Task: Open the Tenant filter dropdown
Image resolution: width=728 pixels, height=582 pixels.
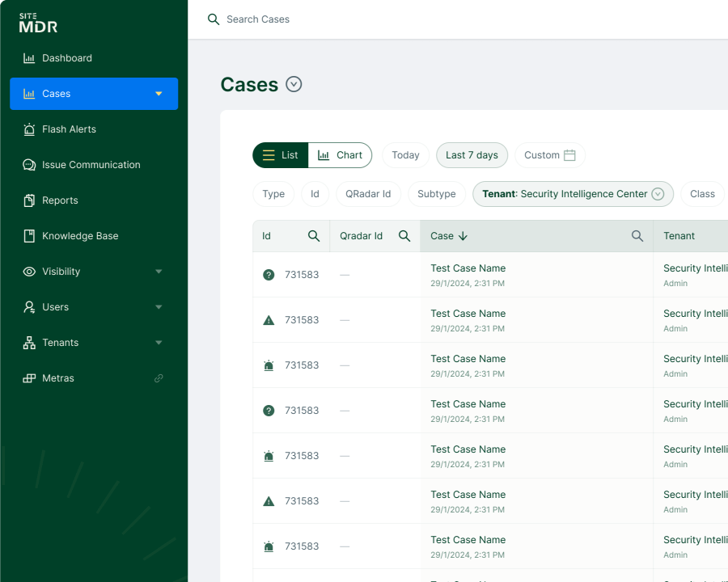Action: (x=657, y=194)
